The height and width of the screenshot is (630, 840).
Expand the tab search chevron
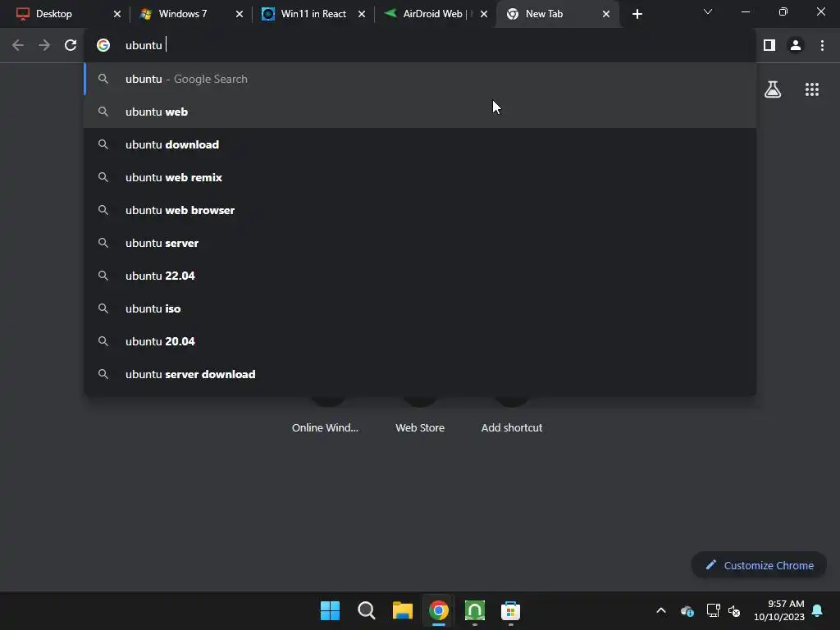click(x=708, y=11)
